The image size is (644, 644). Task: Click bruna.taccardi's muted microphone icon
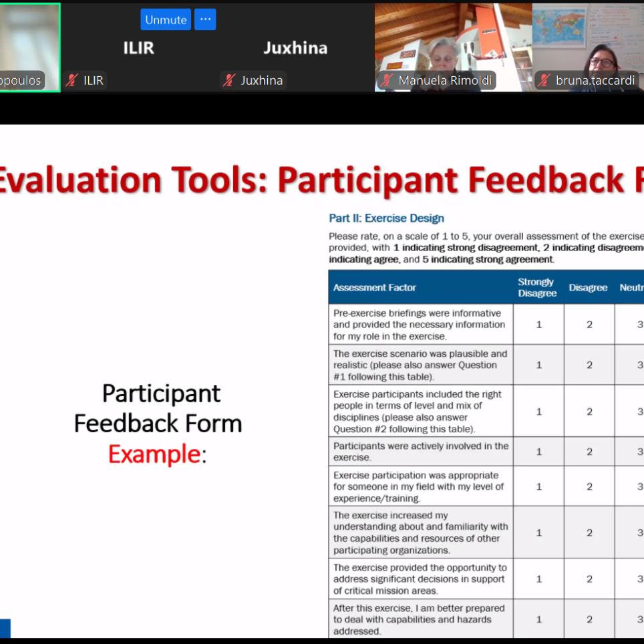click(544, 80)
